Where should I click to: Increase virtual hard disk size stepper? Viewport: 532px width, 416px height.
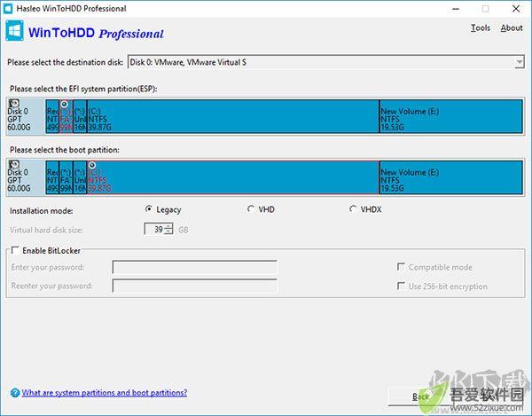(x=168, y=226)
